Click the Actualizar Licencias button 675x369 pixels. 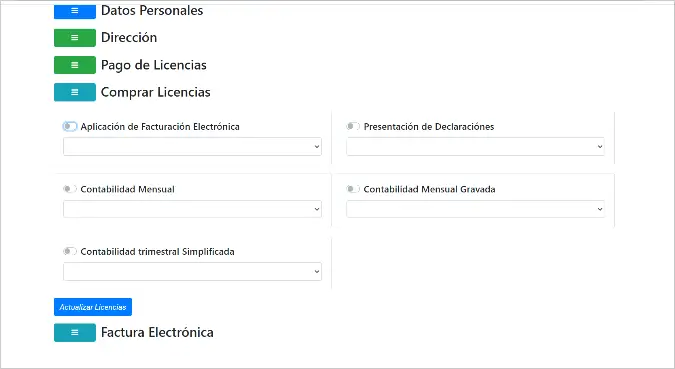(93, 307)
